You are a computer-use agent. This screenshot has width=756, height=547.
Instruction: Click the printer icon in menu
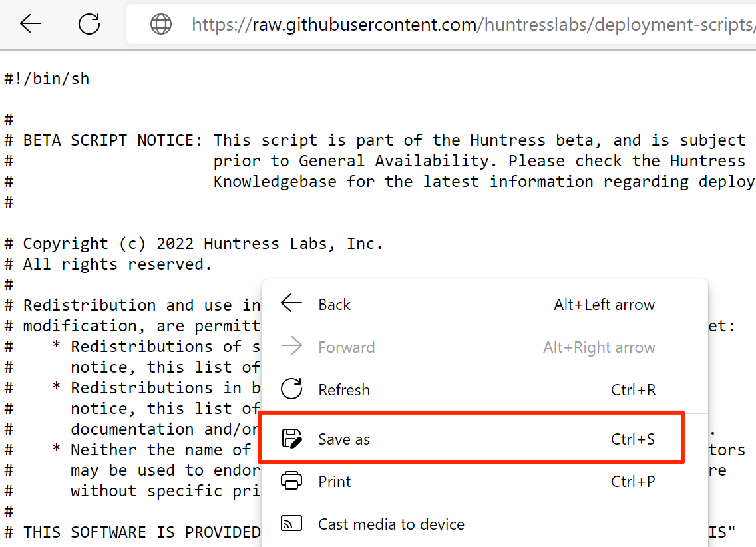pos(291,480)
